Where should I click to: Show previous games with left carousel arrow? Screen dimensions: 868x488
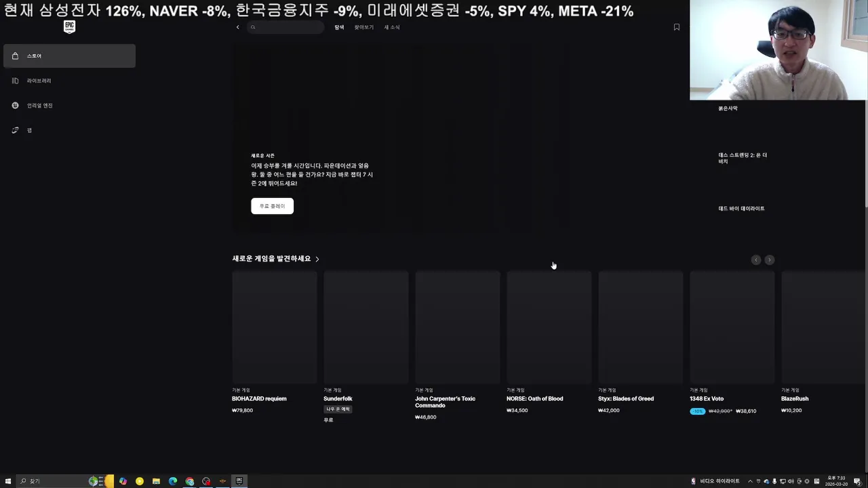coord(756,260)
